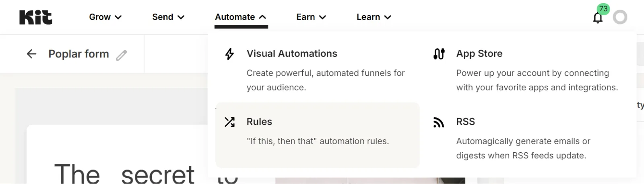Click the Poplar form title text
The height and width of the screenshot is (184, 644).
pyautogui.click(x=78, y=54)
